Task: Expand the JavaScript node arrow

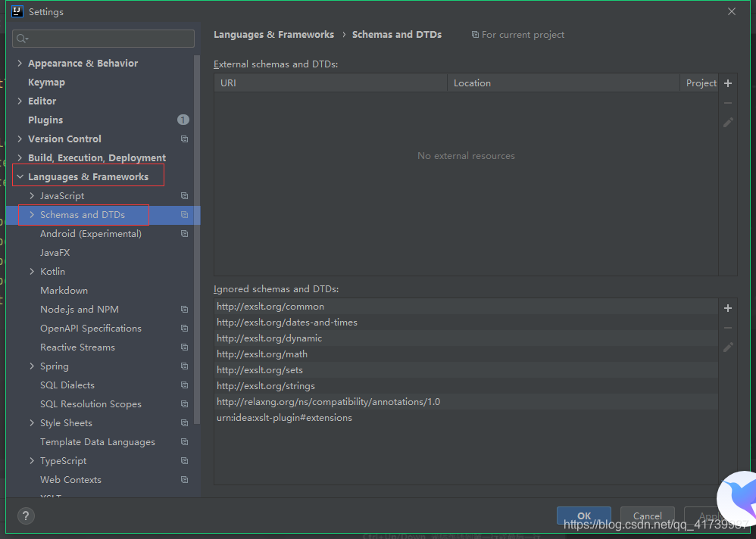Action: tap(32, 195)
